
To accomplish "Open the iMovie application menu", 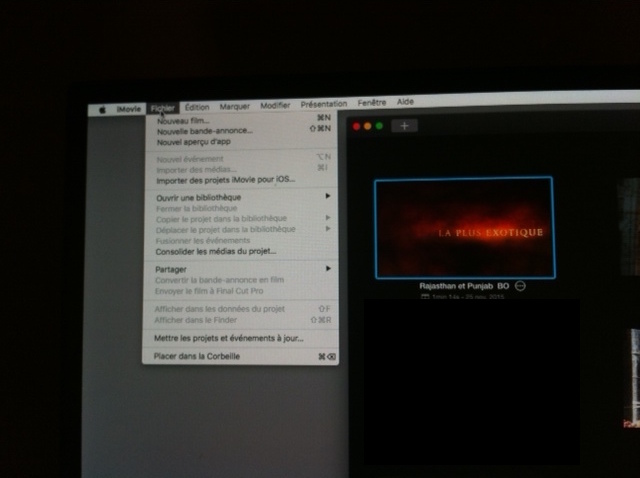I will [129, 109].
